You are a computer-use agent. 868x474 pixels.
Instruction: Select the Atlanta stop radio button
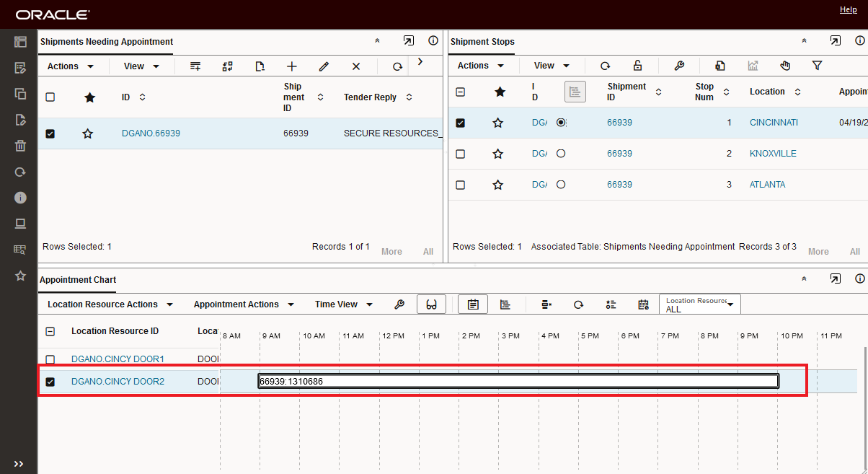pyautogui.click(x=561, y=185)
